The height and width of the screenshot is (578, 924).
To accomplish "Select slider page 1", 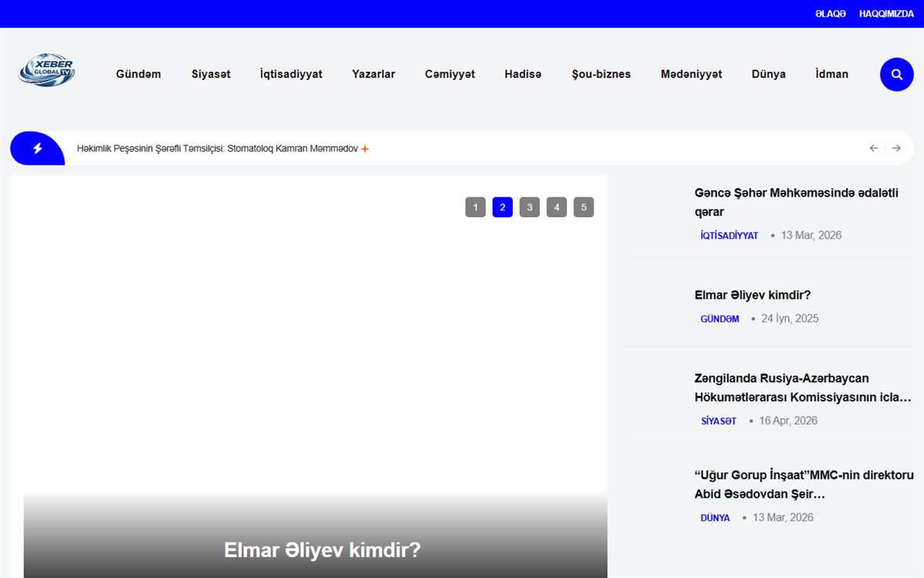I will tap(475, 207).
